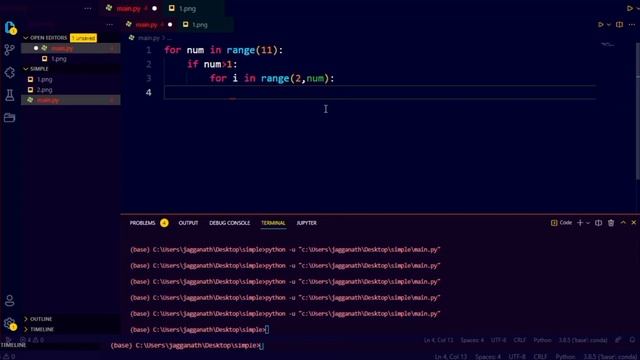Click code line 'for i in range(2,num):'

click(272, 78)
